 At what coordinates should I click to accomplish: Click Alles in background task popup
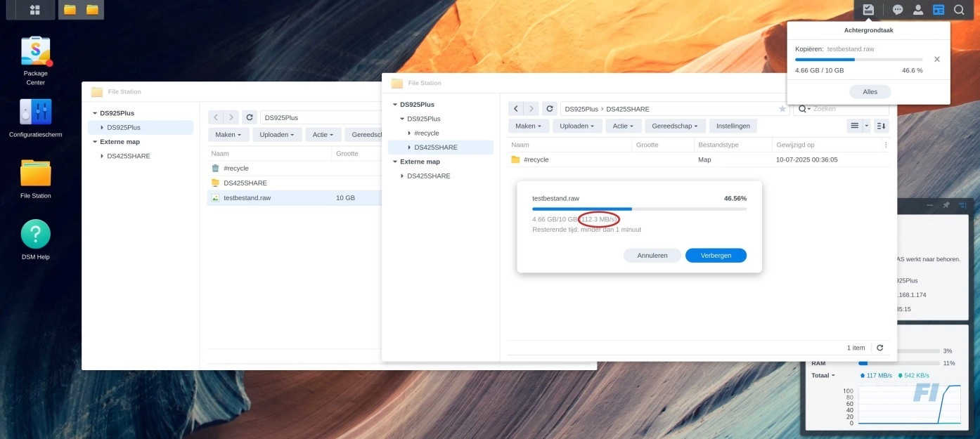point(870,91)
